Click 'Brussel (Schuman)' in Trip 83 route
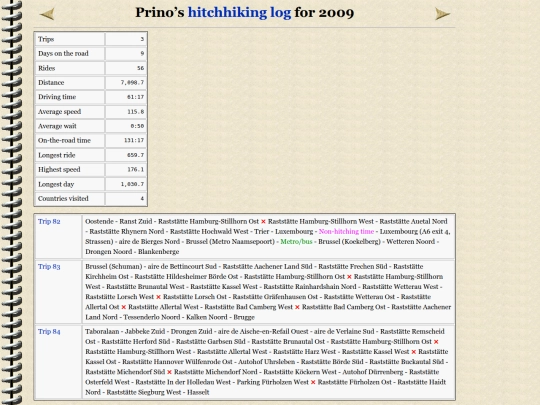Viewport: 540px width, 405px height. [x=114, y=267]
